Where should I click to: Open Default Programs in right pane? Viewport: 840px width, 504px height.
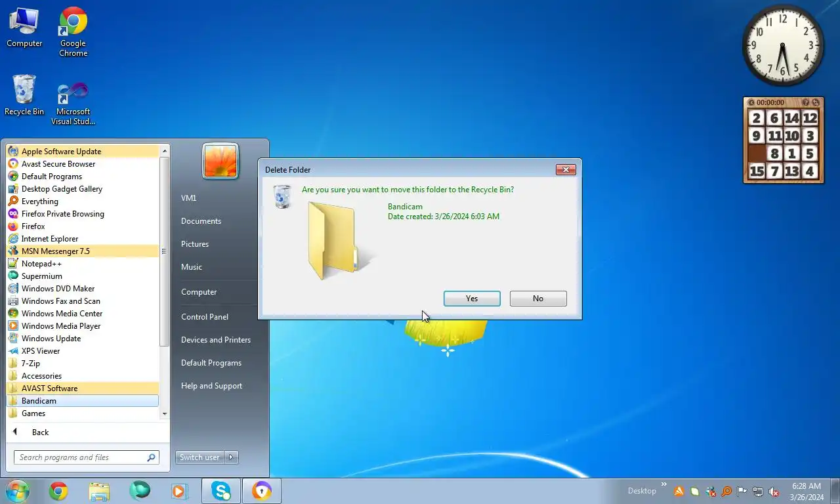click(211, 363)
